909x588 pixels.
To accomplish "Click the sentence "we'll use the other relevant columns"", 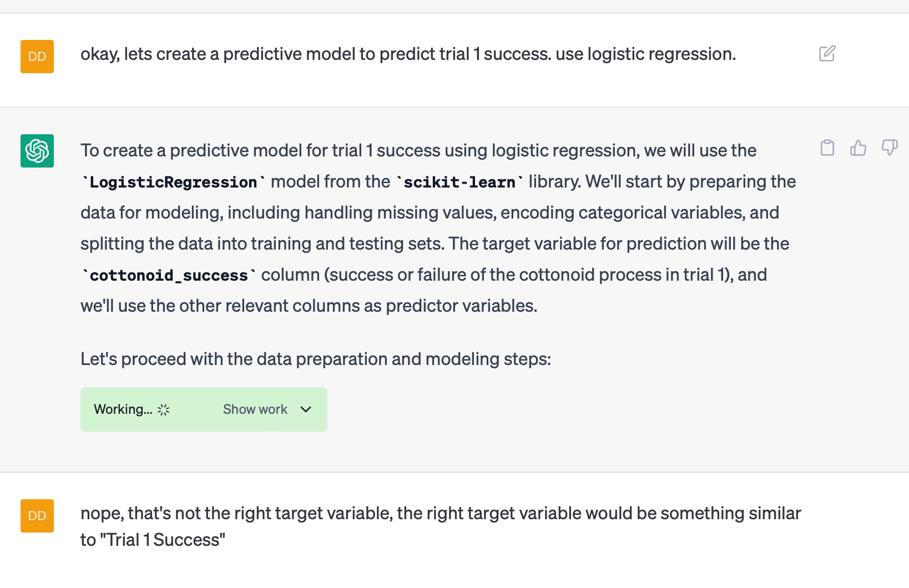I will [x=309, y=306].
